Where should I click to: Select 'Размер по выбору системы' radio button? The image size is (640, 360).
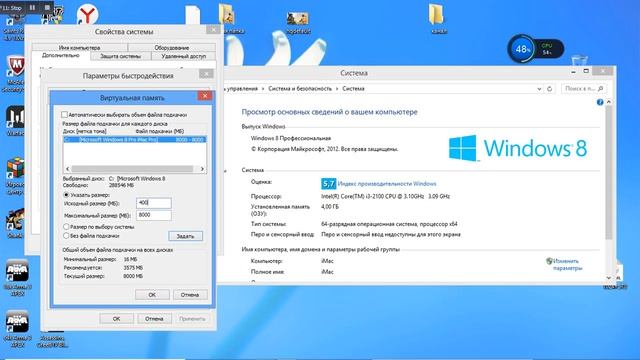pyautogui.click(x=66, y=227)
